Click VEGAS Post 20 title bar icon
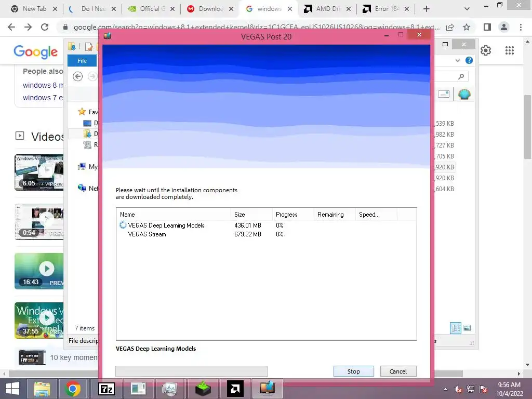 click(x=108, y=36)
